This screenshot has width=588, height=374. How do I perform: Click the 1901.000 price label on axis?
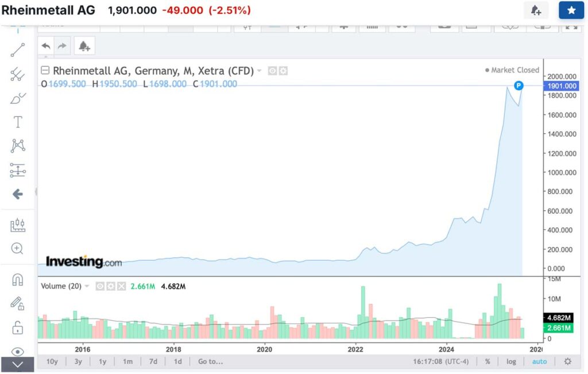[563, 86]
